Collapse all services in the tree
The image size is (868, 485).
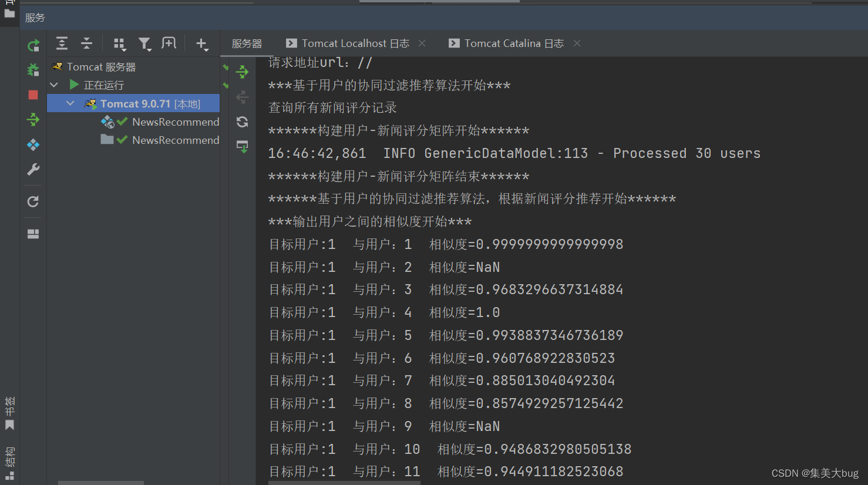point(86,43)
